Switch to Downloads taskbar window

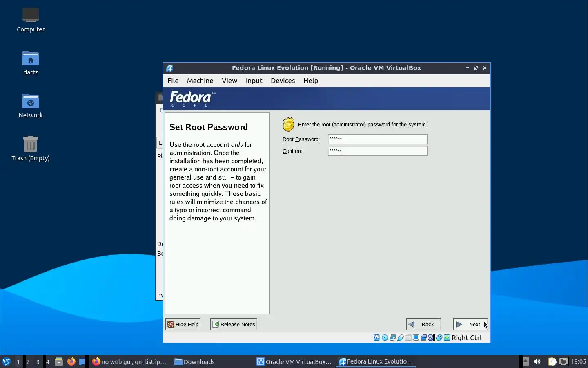click(x=195, y=361)
